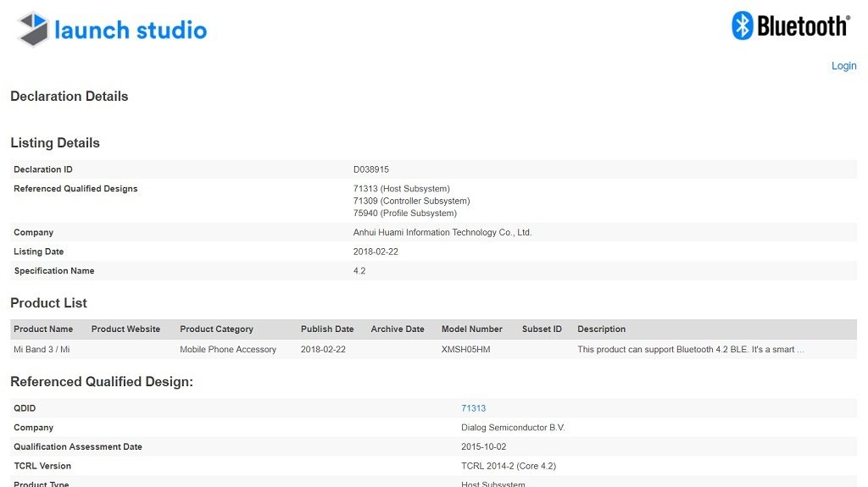
Task: Click the truncated product description text
Action: pos(690,349)
